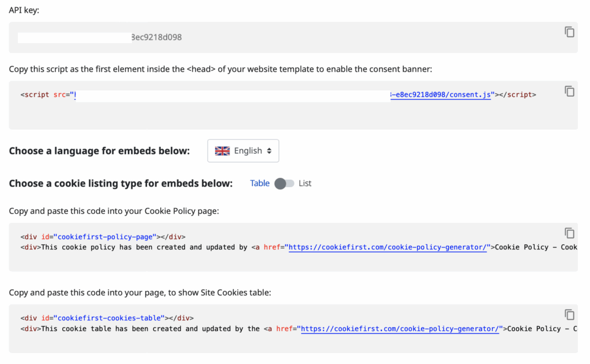Click the API key value ending in 8ec9218d098
Screen dimensions: 590x364
(157, 37)
